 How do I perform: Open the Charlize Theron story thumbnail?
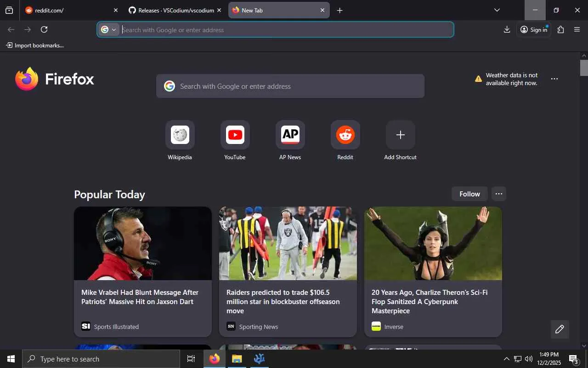point(433,243)
